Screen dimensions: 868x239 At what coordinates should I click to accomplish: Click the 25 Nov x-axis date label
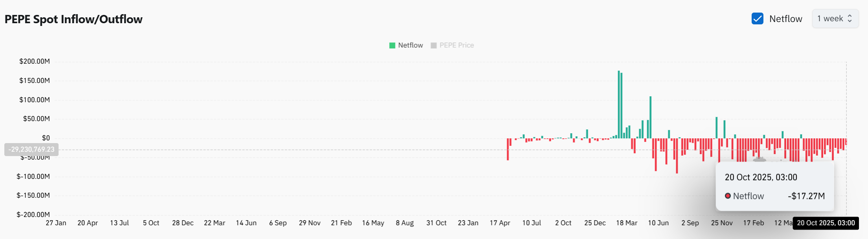point(722,223)
